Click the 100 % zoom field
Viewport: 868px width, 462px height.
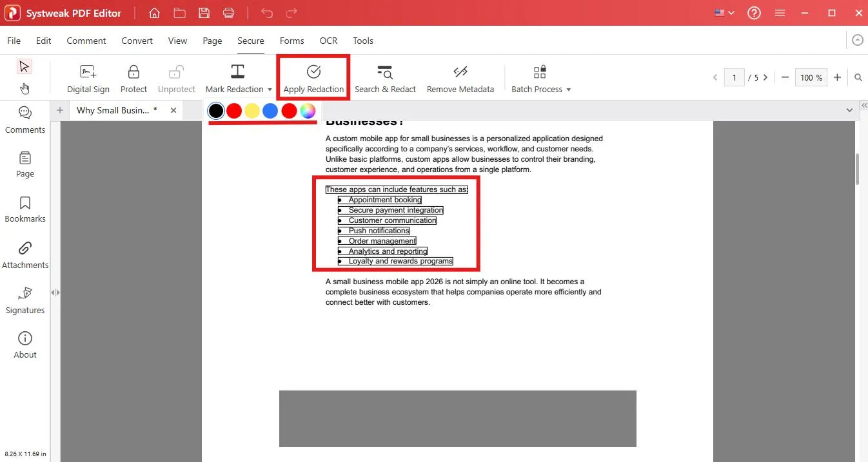click(811, 77)
